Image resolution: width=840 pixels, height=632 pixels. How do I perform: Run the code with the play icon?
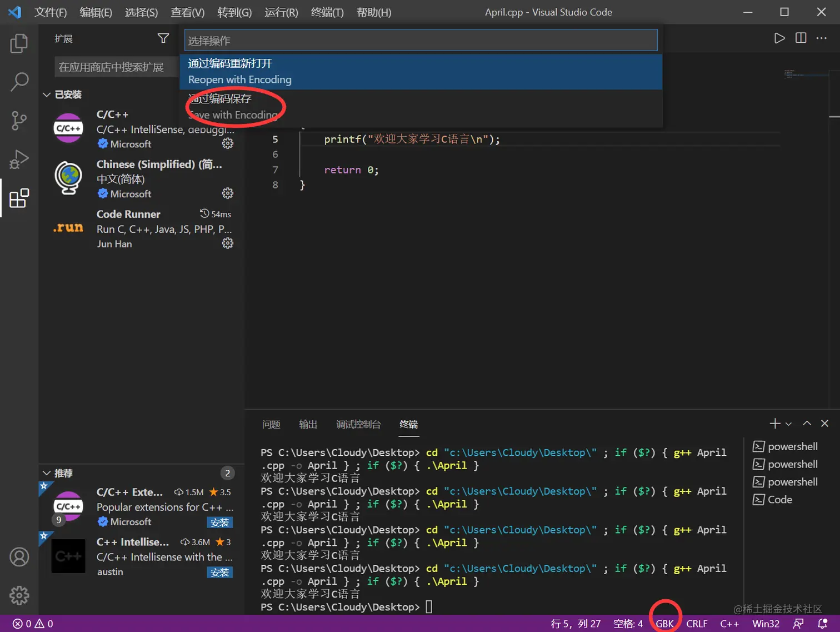[779, 38]
